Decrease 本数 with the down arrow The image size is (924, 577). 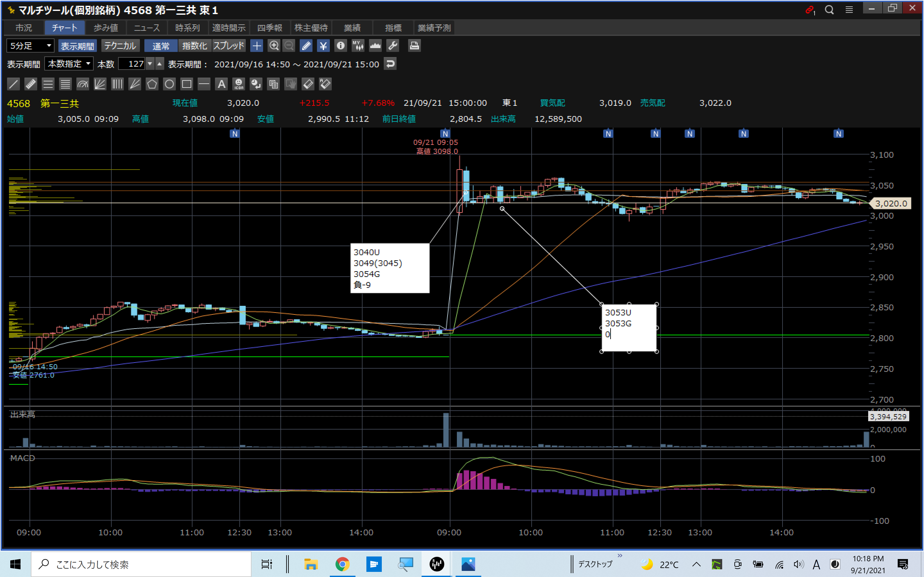click(x=150, y=64)
